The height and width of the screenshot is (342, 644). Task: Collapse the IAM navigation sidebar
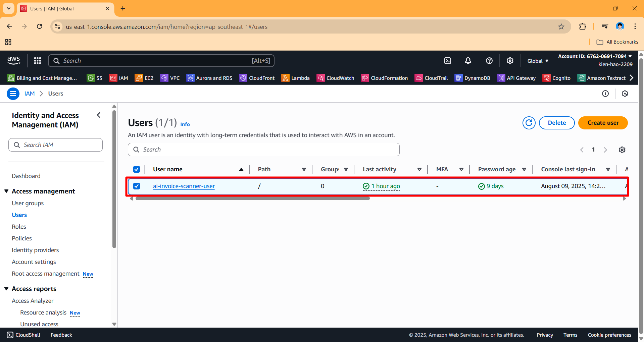[x=98, y=115]
